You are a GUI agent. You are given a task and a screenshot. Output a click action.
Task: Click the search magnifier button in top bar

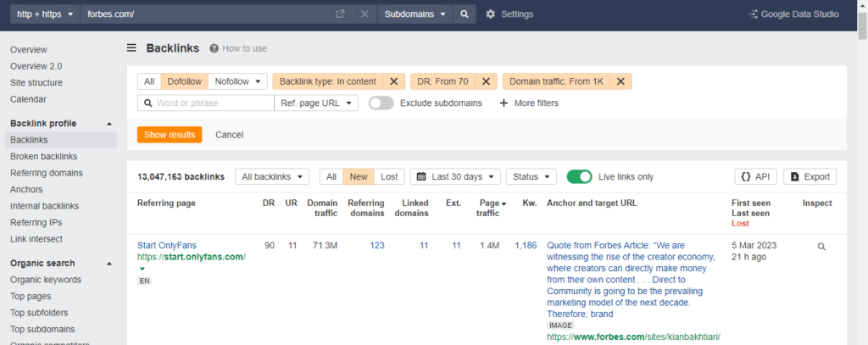(x=465, y=14)
